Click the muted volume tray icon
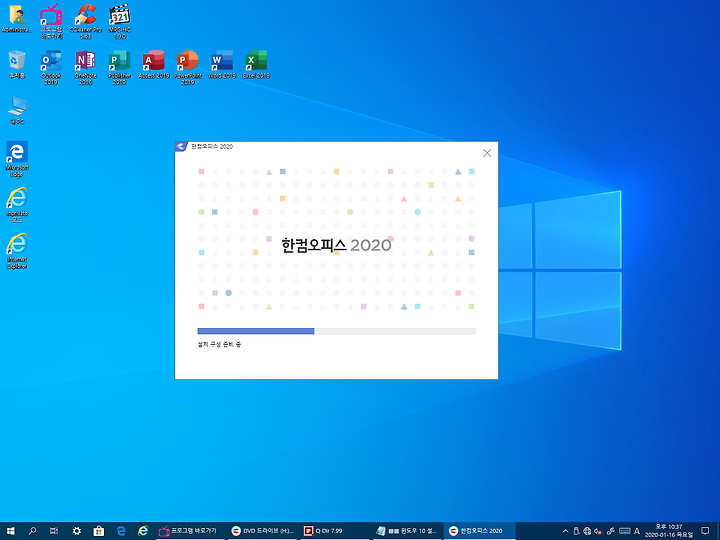This screenshot has height=540, width=720. pyautogui.click(x=598, y=531)
